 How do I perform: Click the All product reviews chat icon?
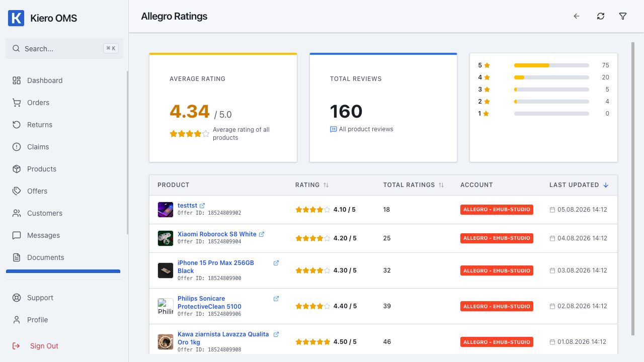click(333, 129)
